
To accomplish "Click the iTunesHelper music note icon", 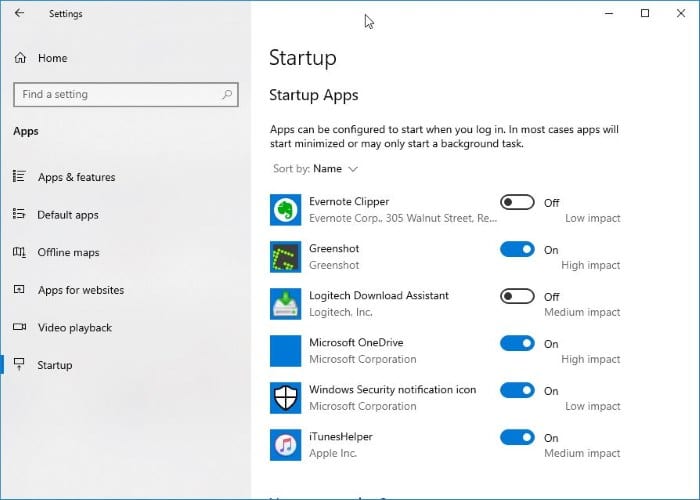I will click(285, 445).
